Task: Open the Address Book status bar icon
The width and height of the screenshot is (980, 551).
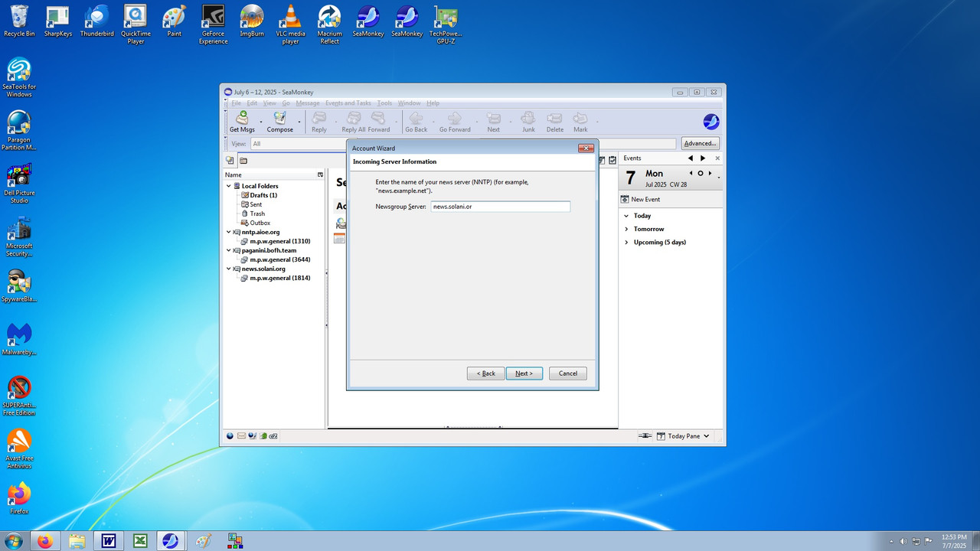Action: point(263,436)
